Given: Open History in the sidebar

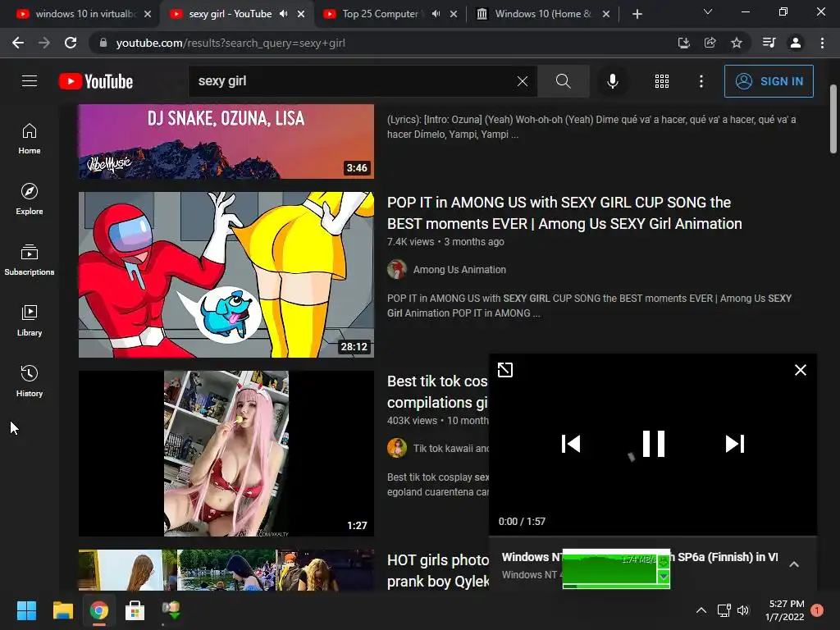Looking at the screenshot, I should pos(30,381).
